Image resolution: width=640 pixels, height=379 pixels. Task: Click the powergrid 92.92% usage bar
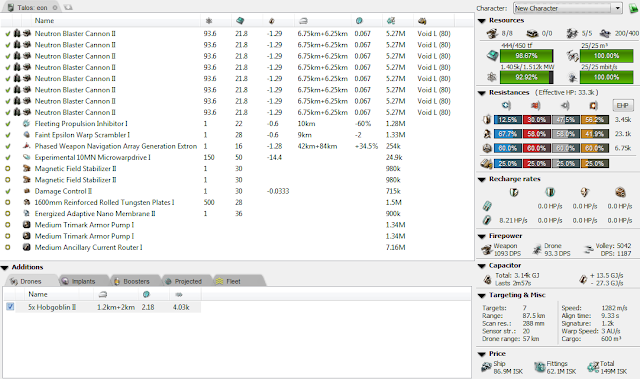pos(527,77)
